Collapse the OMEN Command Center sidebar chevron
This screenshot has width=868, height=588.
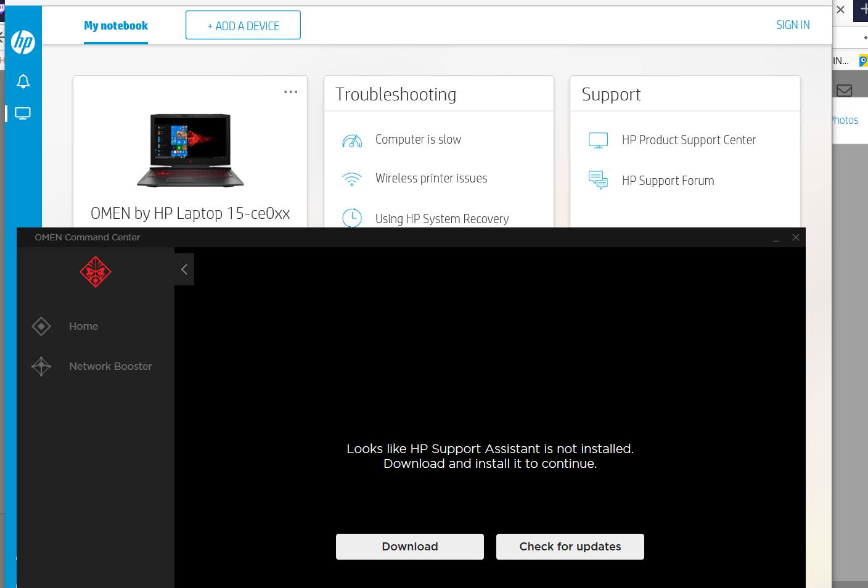point(184,269)
